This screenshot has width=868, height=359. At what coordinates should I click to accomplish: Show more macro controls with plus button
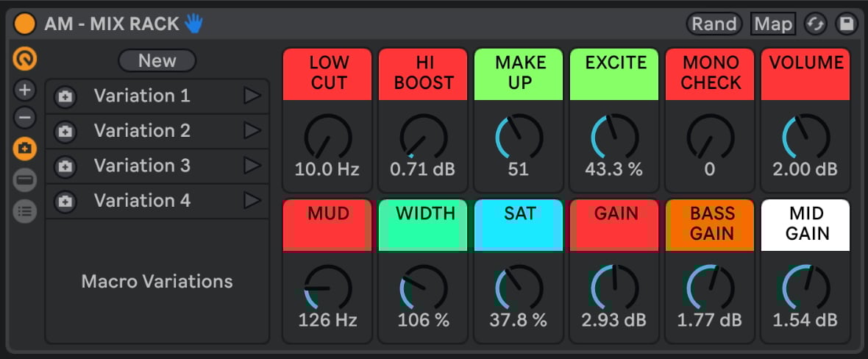[24, 90]
